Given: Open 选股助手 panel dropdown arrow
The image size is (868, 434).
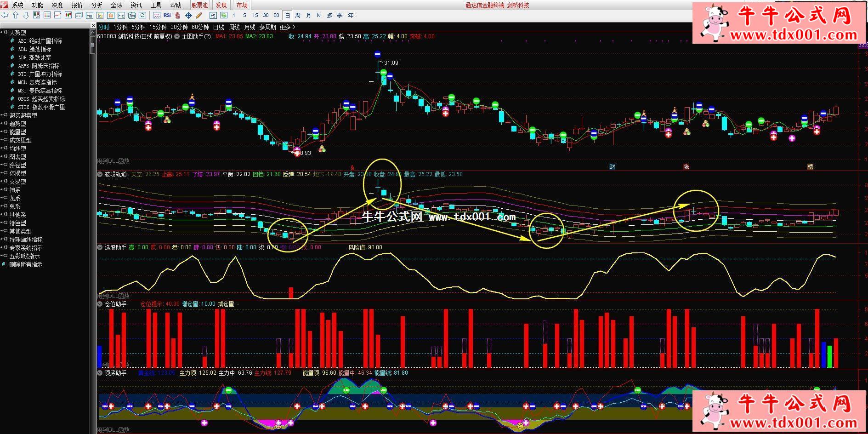Looking at the screenshot, I should pyautogui.click(x=100, y=247).
